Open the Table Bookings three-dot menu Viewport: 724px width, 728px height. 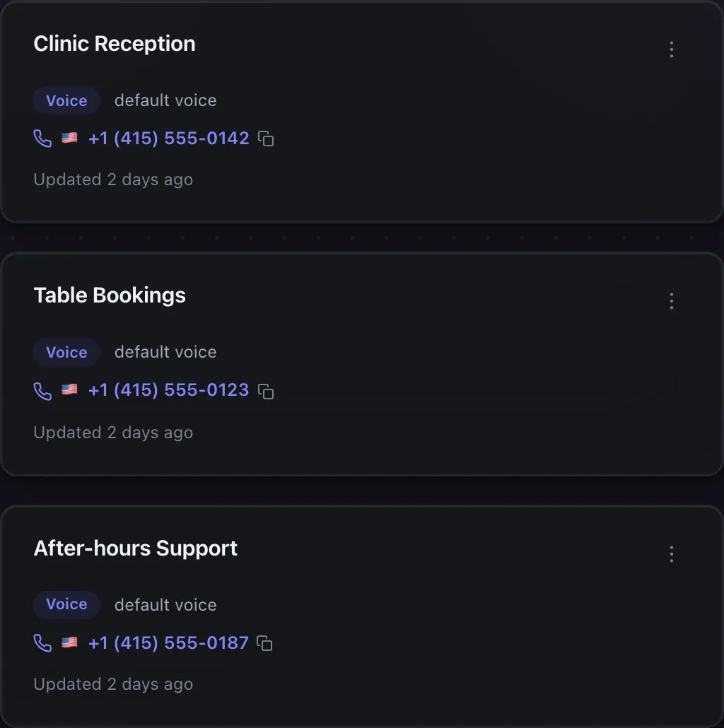pyautogui.click(x=672, y=301)
